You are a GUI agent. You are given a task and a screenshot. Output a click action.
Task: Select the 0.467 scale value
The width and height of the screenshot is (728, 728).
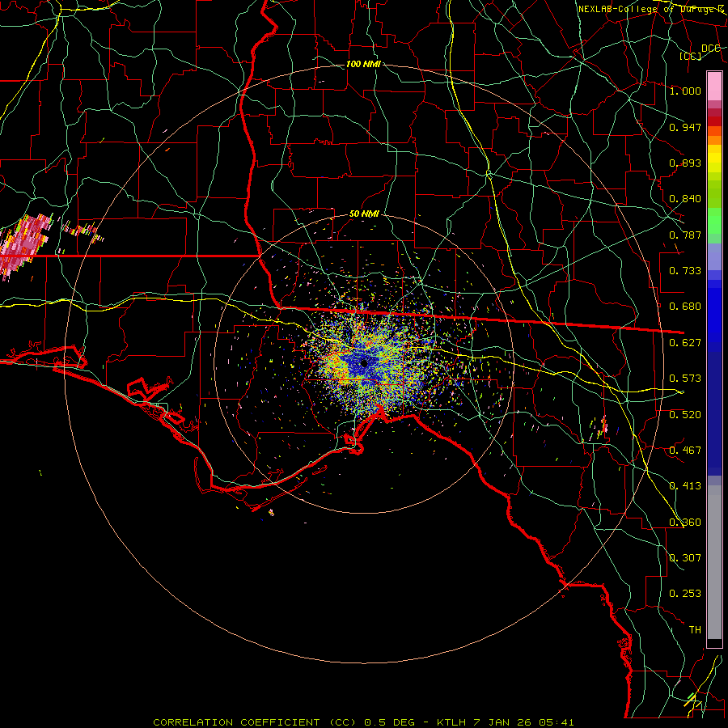(685, 451)
